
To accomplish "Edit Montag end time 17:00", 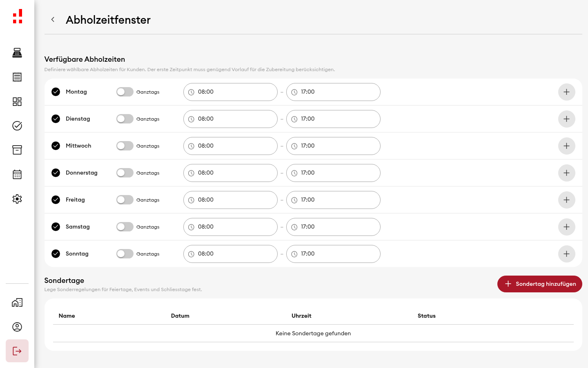I will [333, 92].
